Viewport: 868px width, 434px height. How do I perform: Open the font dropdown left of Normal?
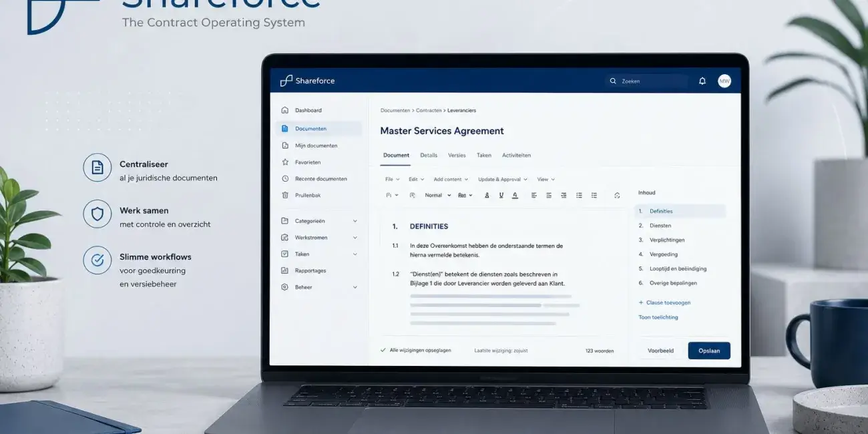click(392, 195)
